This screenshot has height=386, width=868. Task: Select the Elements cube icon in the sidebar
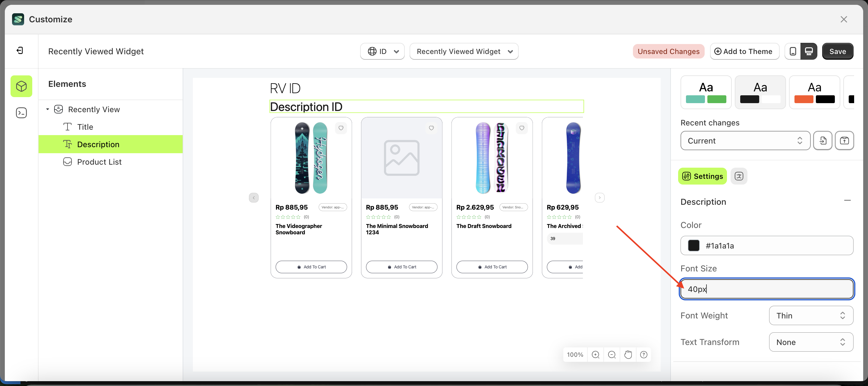point(21,86)
